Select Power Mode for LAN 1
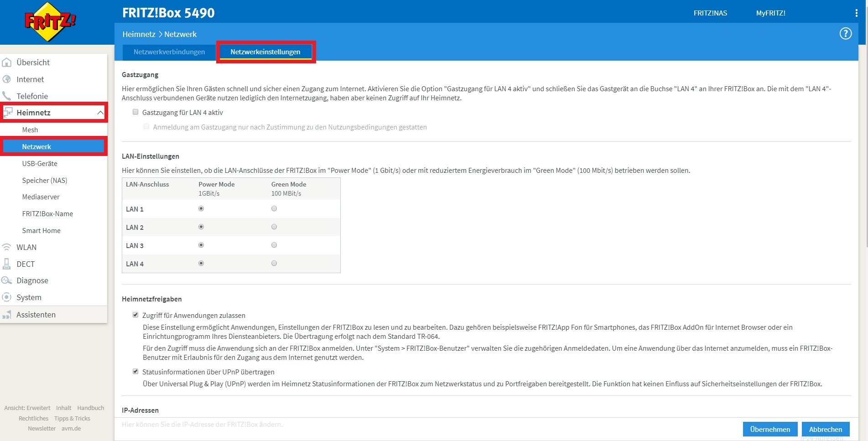 coord(201,209)
